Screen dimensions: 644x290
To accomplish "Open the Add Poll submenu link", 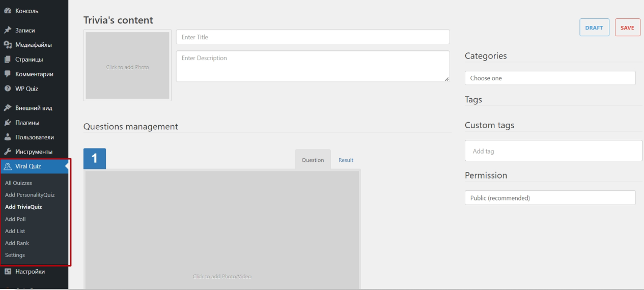I will 15,219.
